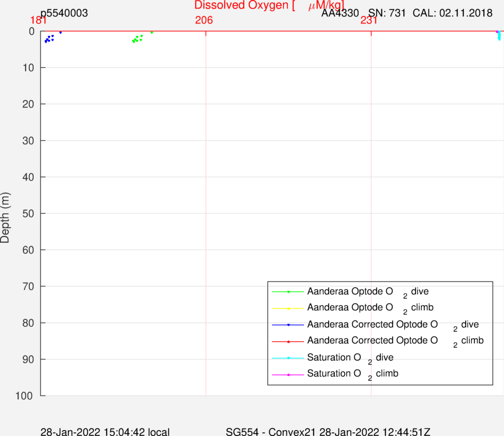Image resolution: width=504 pixels, height=436 pixels.
Task: Click the 'AA4330' sensor model text
Action: tap(340, 13)
